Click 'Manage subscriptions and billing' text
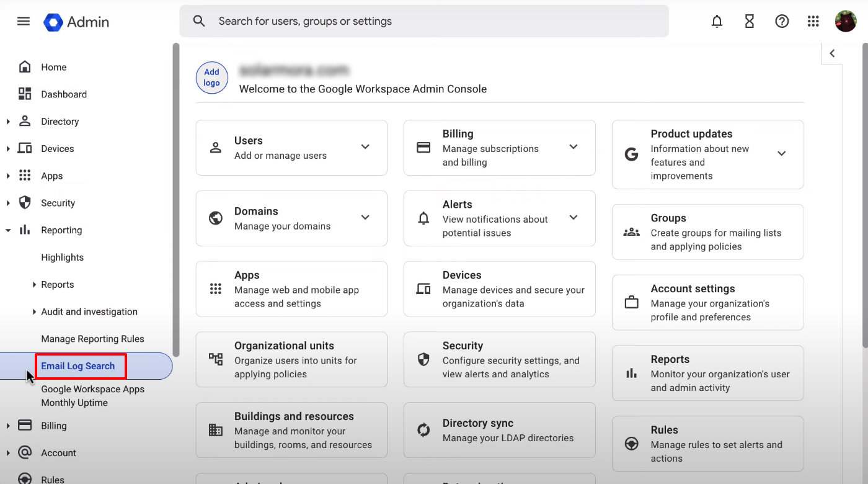 click(x=490, y=155)
